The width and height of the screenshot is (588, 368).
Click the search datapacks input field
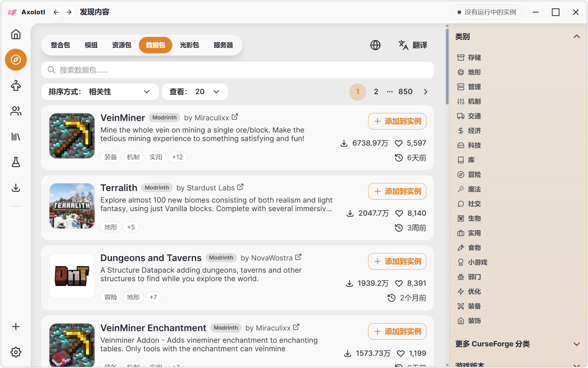tap(238, 70)
